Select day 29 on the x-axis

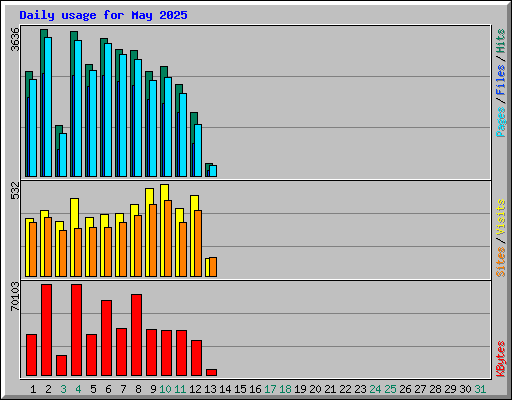click(x=450, y=389)
